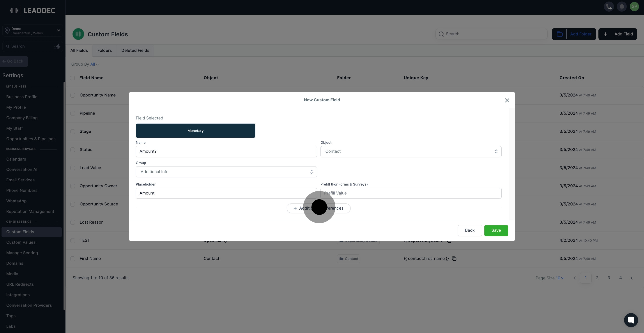Check the TEST row checkbox
This screenshot has width=644, height=333.
point(73,240)
